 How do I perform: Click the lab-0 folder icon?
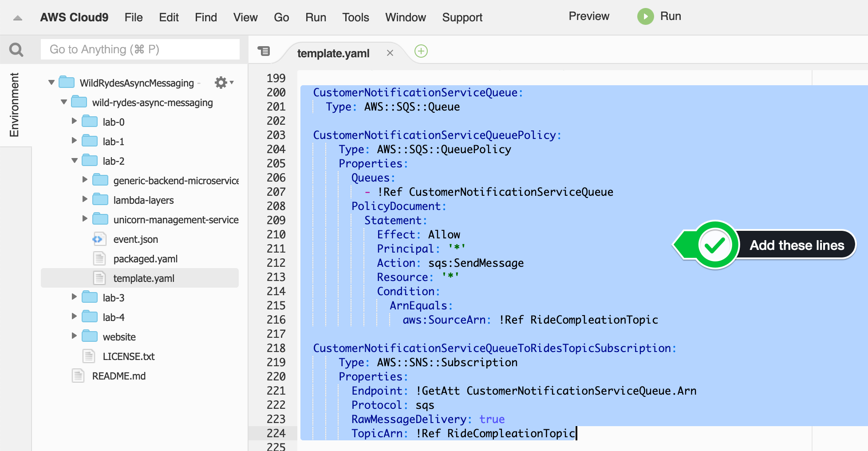tap(90, 121)
